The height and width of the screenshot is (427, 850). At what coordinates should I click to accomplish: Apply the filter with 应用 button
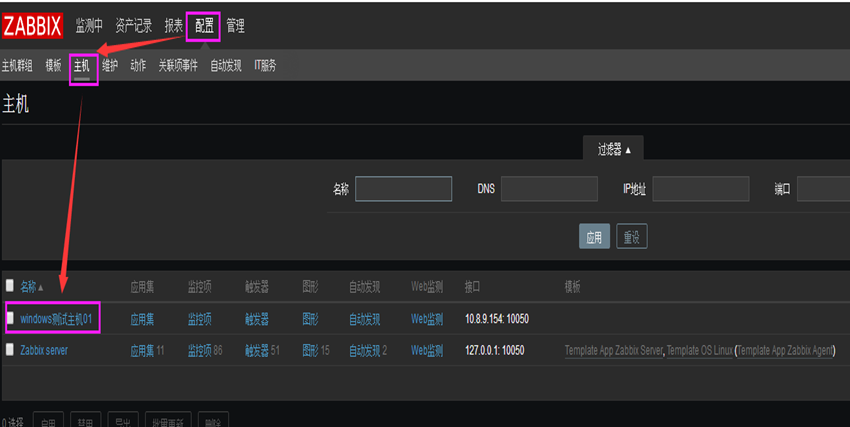coord(594,237)
